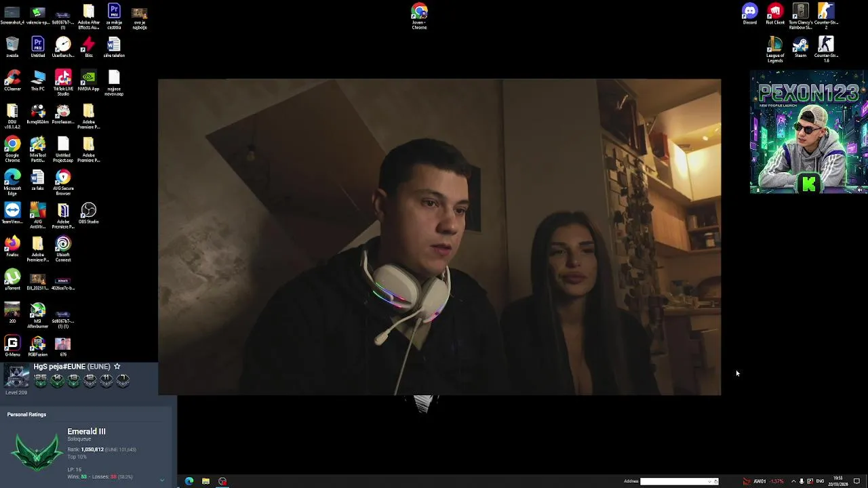Launch MSI Afterburner shortcut
The image size is (868, 488).
(x=38, y=314)
